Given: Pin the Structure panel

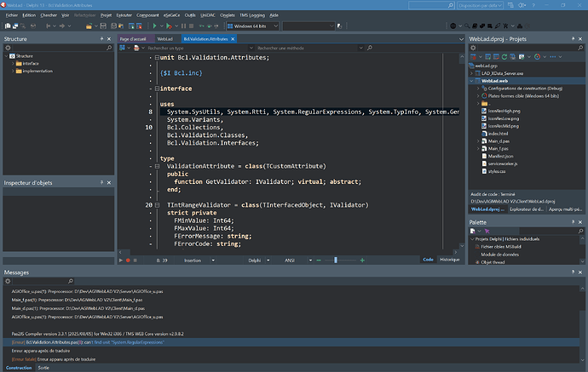Looking at the screenshot, I should 101,38.
